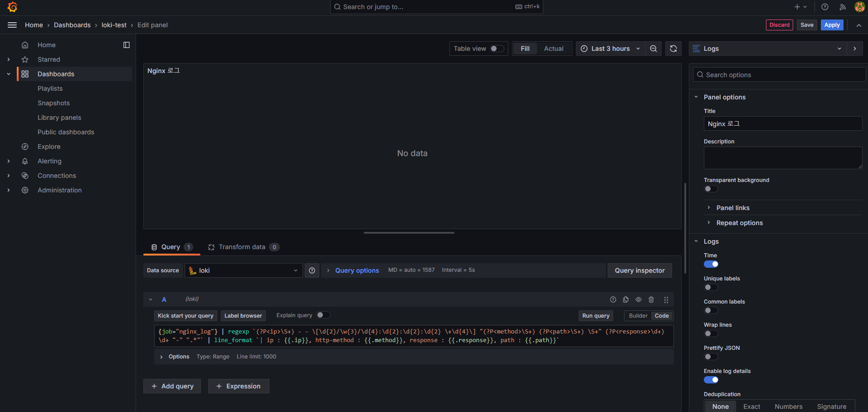Enable Wrap lines

pyautogui.click(x=711, y=334)
